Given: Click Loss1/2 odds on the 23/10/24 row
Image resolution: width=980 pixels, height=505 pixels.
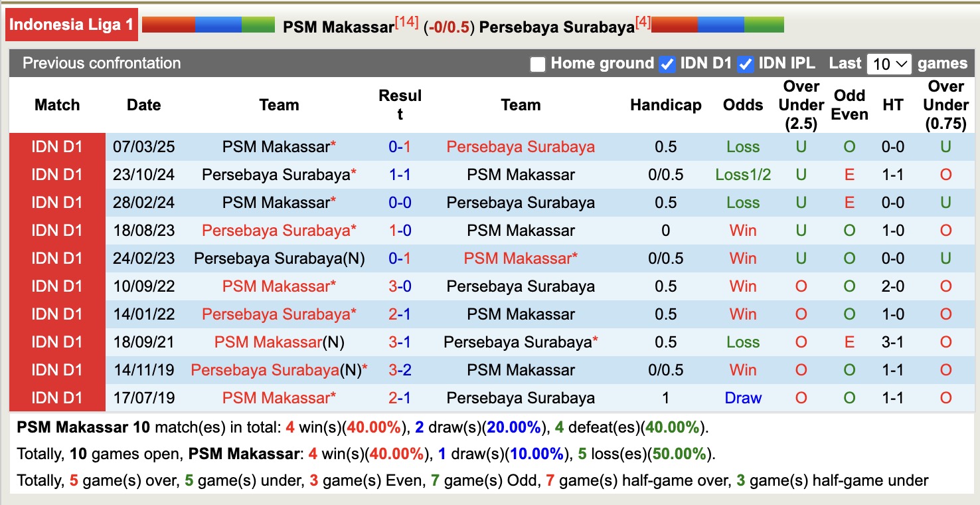Looking at the screenshot, I should pos(742,174).
